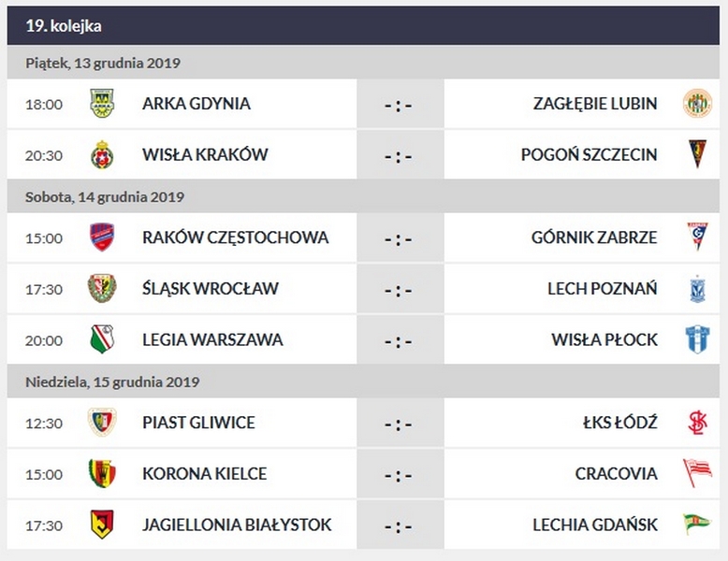
Task: Select the 19. kolejka header
Action: pos(64,26)
